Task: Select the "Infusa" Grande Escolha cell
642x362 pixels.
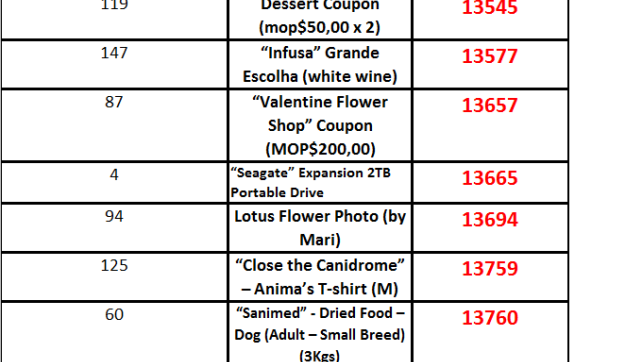Action: (x=320, y=64)
